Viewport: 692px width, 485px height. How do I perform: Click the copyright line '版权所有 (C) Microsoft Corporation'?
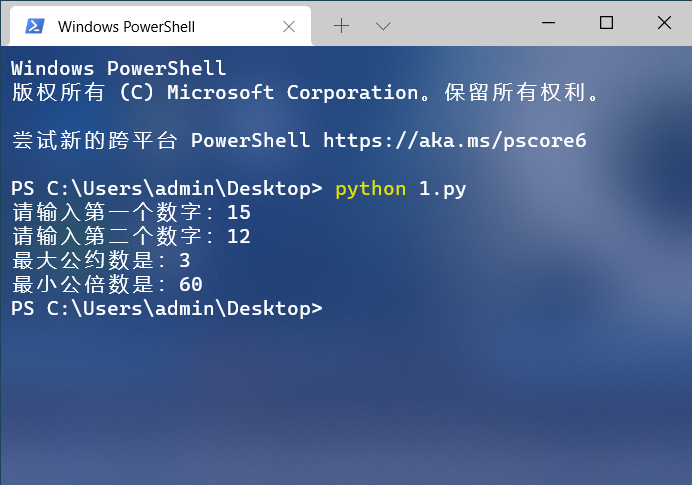(215, 93)
